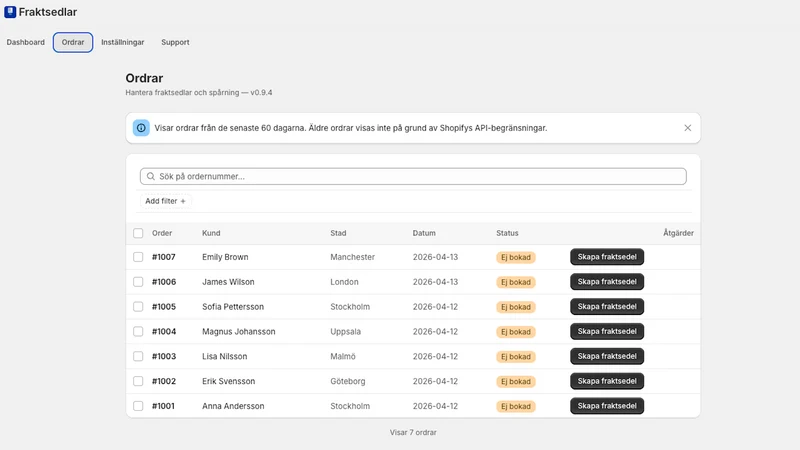Viewport: 800px width, 450px height.
Task: Go to the Support tab
Action: tap(175, 42)
